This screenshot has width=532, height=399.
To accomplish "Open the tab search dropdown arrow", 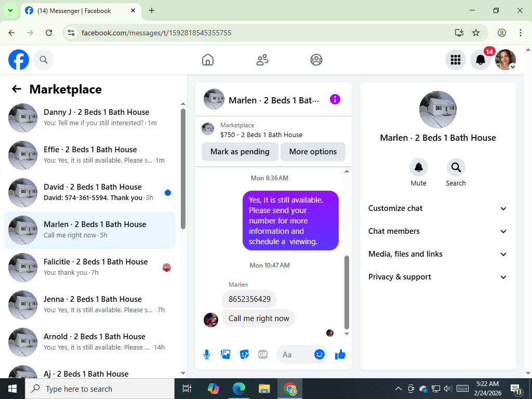I will tap(10, 10).
